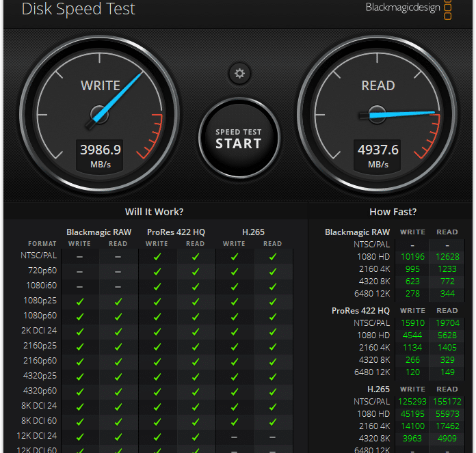Click H.265 read checkmark for 1080i60
The height and width of the screenshot is (453, 476).
[273, 286]
